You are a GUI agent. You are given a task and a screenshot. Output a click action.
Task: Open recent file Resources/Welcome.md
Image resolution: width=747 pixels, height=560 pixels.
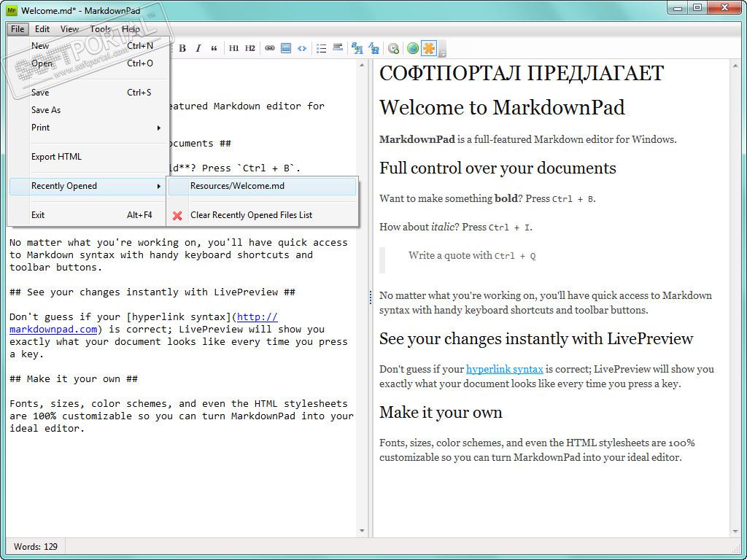[x=262, y=186]
